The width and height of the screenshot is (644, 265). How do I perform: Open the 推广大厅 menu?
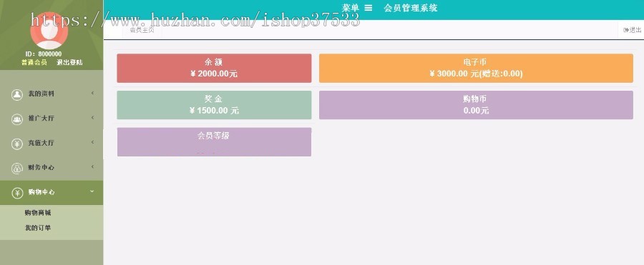52,119
